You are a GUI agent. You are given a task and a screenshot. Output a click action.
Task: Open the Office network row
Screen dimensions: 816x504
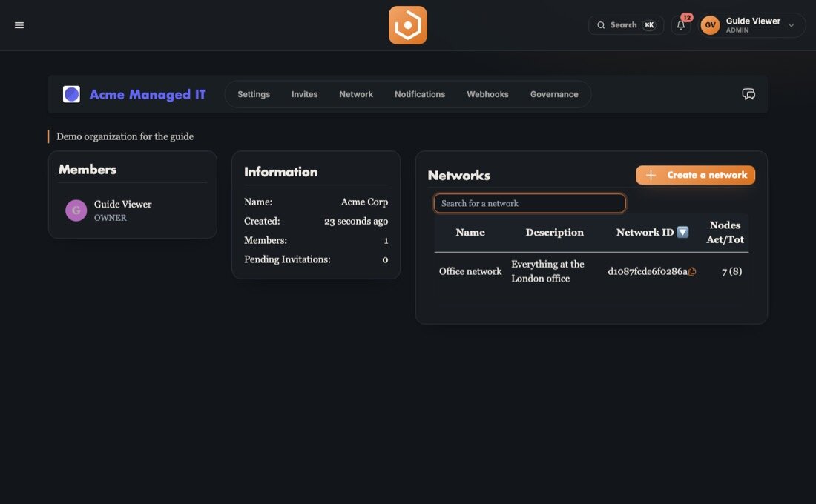coord(591,271)
